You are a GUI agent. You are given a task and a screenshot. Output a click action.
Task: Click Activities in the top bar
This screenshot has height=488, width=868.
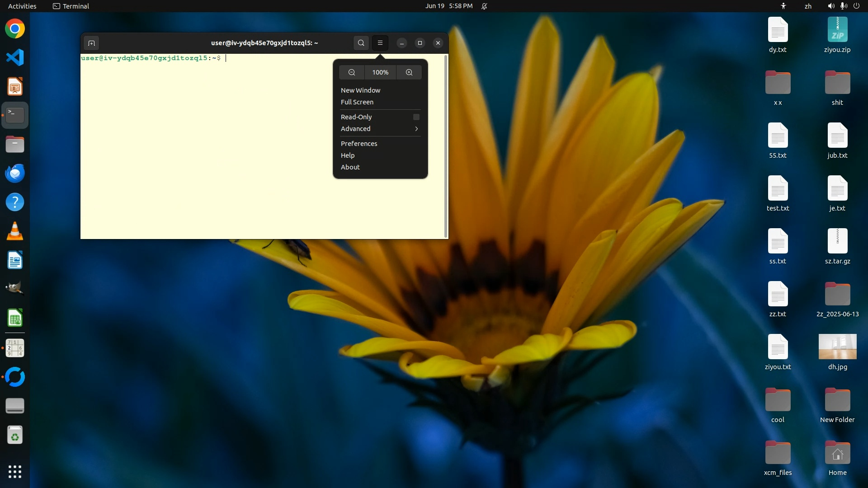coord(22,6)
